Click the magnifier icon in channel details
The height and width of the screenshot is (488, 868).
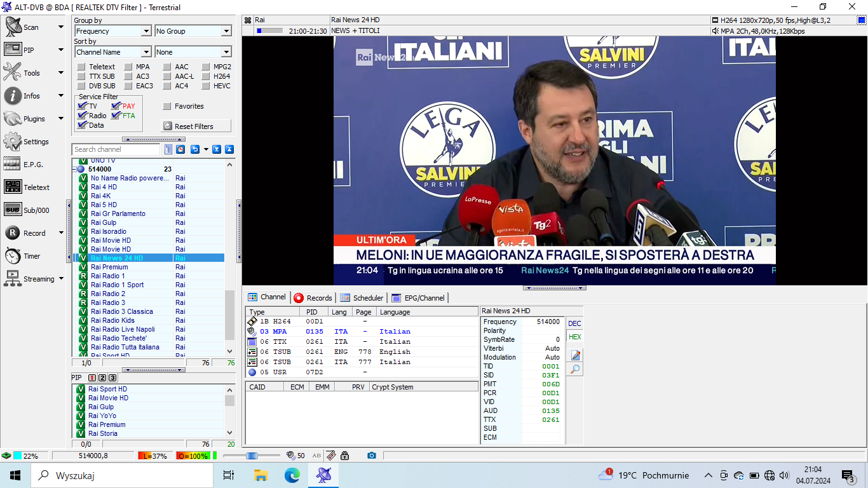575,369
